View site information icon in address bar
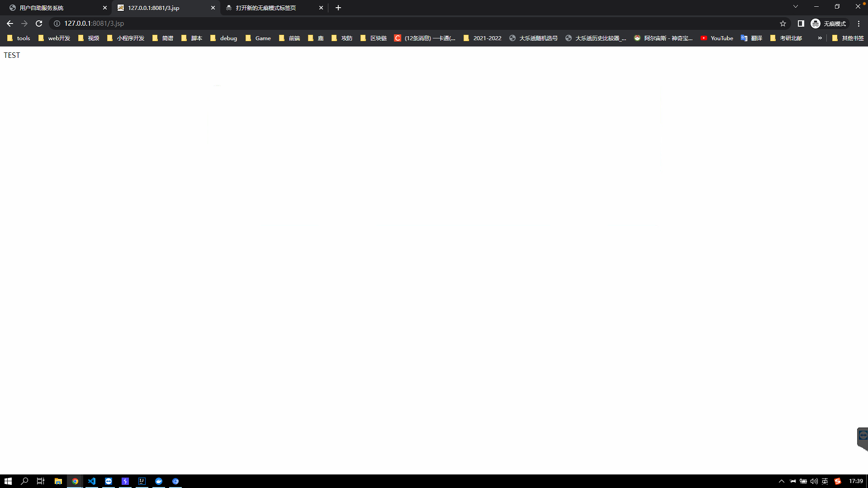The image size is (868, 488). click(57, 23)
